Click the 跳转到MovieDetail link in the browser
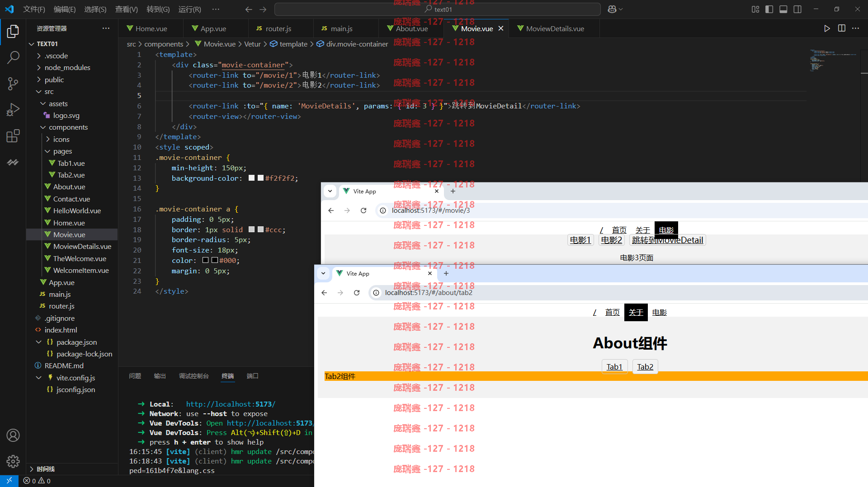The image size is (868, 487). (x=667, y=240)
